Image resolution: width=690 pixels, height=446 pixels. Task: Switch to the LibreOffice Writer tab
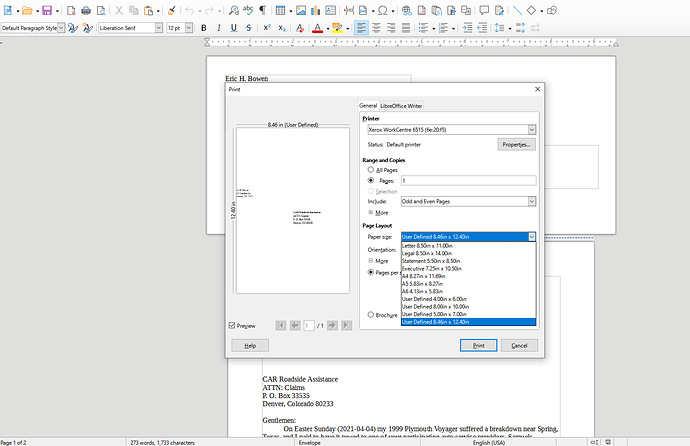click(x=401, y=106)
